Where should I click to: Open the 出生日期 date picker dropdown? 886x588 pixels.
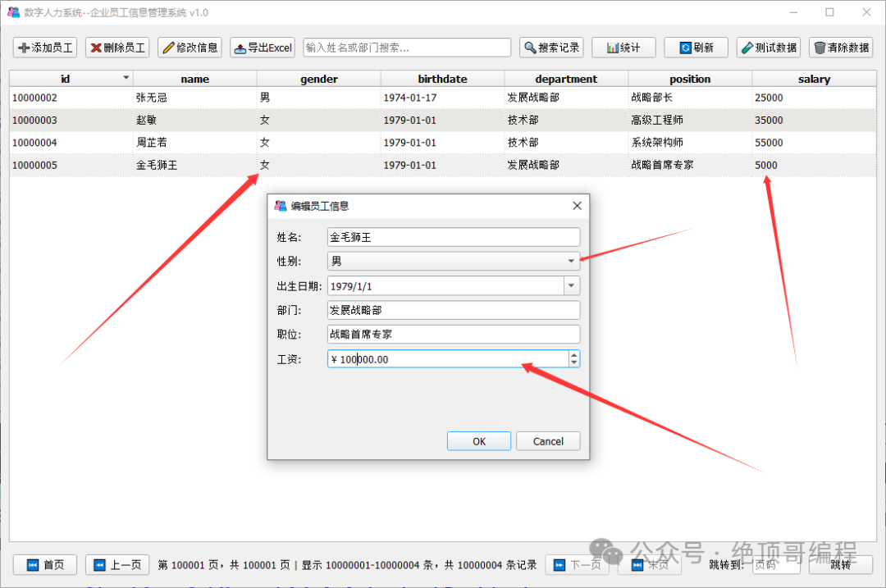(572, 286)
